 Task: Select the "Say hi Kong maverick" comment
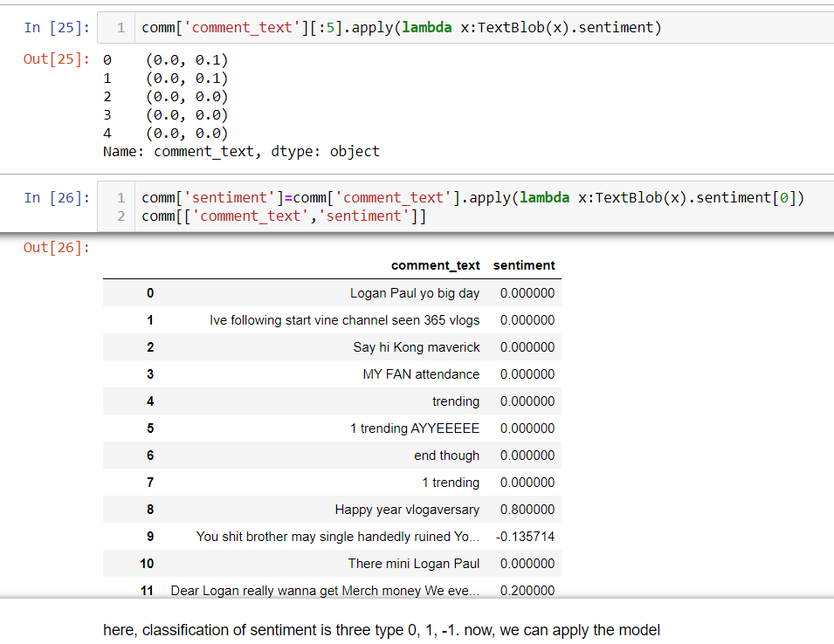point(417,347)
